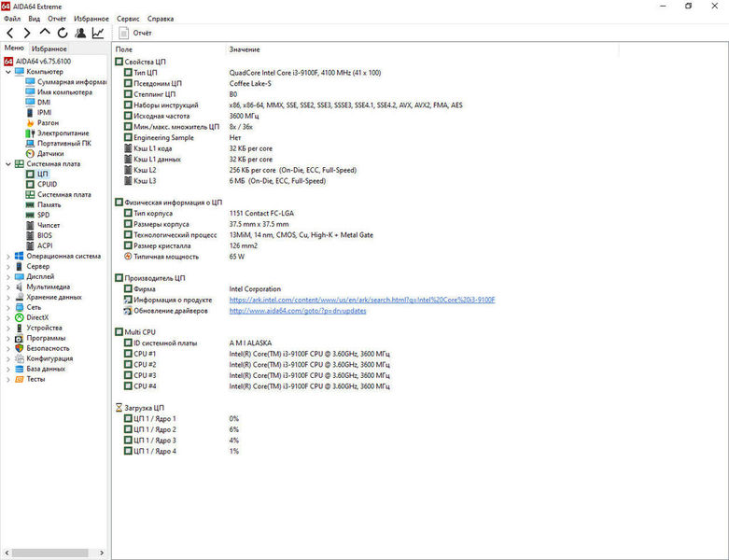Click the DirectX Xbox icon
The height and width of the screenshot is (560, 729).
(x=19, y=317)
